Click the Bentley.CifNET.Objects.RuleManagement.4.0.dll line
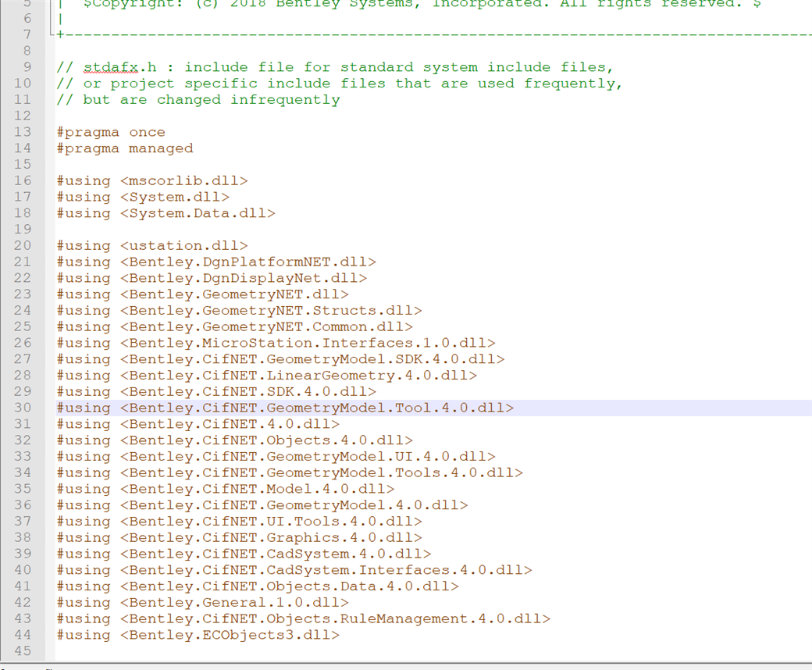Screen dimensions: 812x670 (304, 618)
